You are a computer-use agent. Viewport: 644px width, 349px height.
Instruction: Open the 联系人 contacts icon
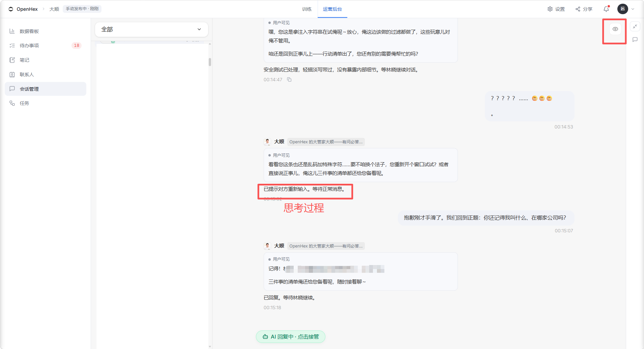coord(12,75)
